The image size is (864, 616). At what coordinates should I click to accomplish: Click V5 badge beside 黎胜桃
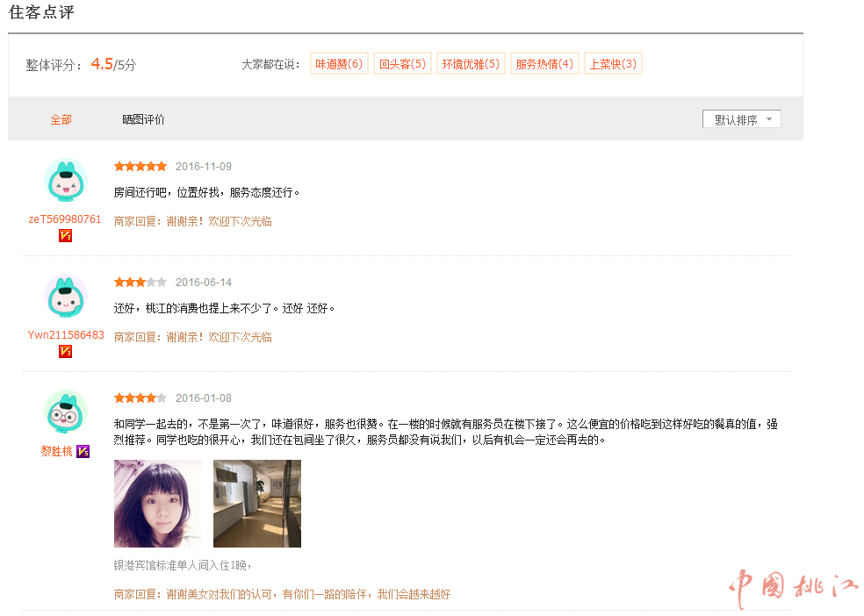pos(83,451)
